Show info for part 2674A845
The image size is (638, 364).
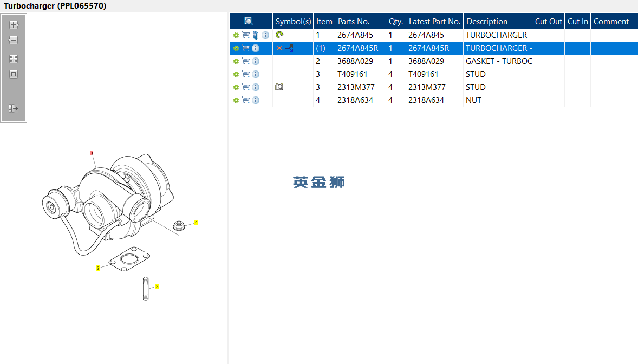point(265,35)
